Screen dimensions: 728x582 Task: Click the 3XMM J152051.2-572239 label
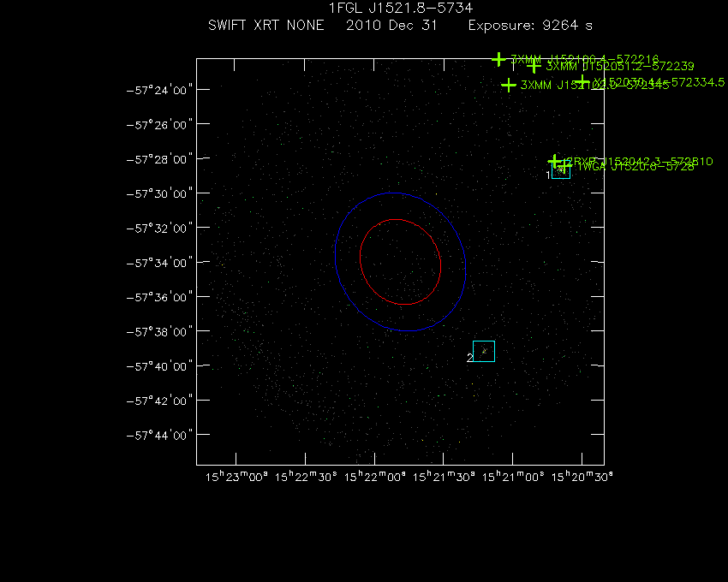pyautogui.click(x=620, y=67)
